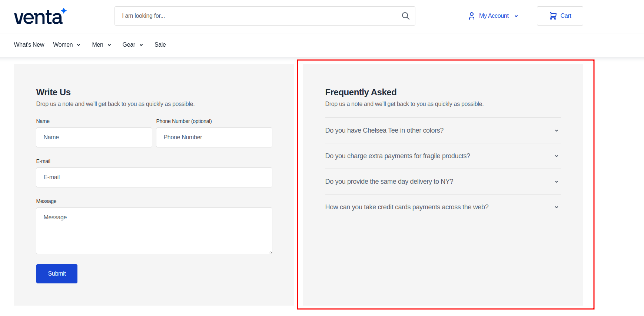Click the shopping cart icon
The image size is (644, 316).
553,16
